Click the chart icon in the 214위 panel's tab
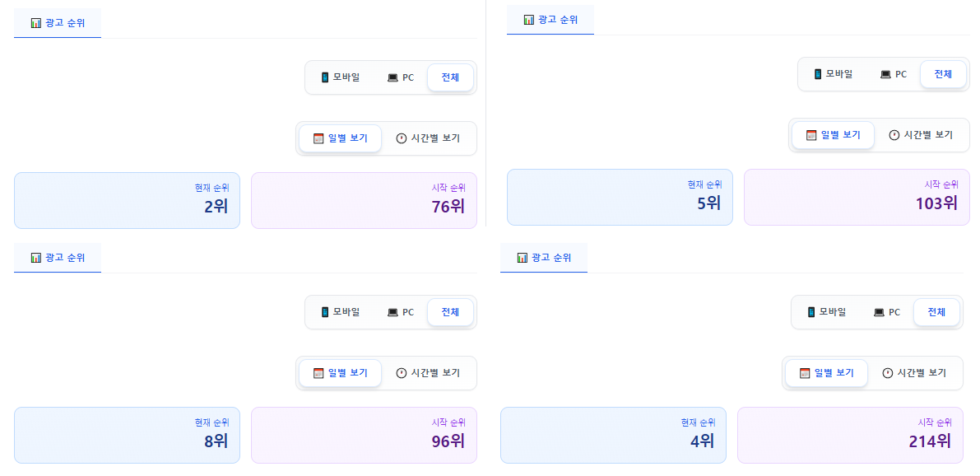Screen dimensions: 980x476 click(522, 258)
